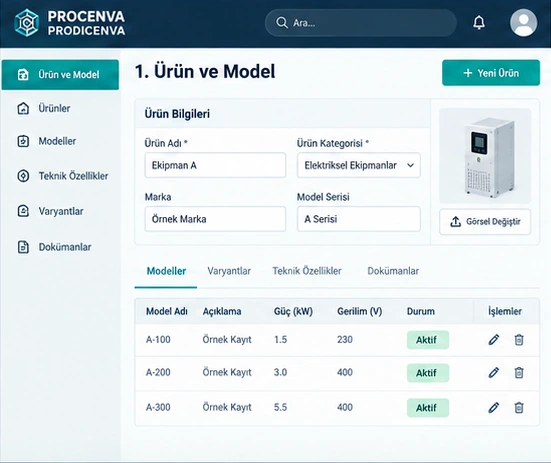
Task: Delete the A-100 model row
Action: pos(519,340)
